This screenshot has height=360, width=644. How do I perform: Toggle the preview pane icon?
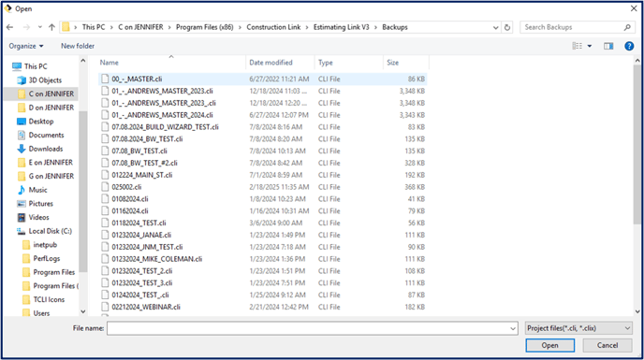point(608,46)
